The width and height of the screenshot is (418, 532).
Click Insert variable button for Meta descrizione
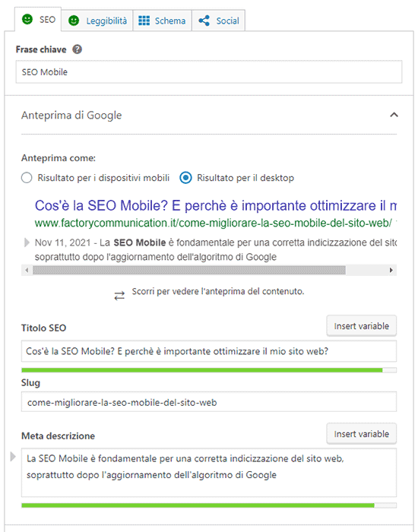point(361,434)
